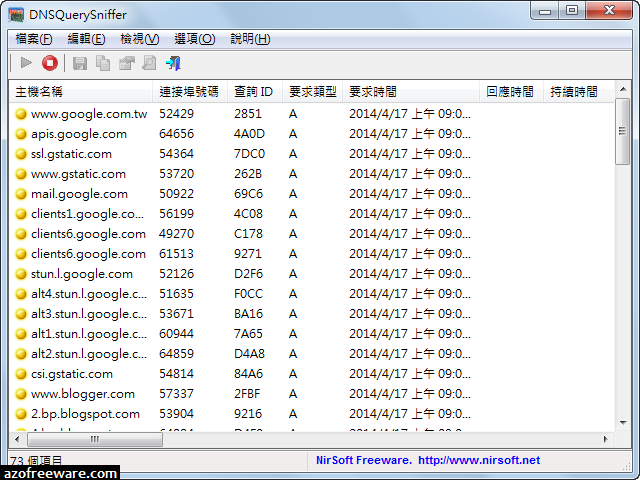The width and height of the screenshot is (640, 480).
Task: Click the save selected items floppy icon
Action: [80, 63]
